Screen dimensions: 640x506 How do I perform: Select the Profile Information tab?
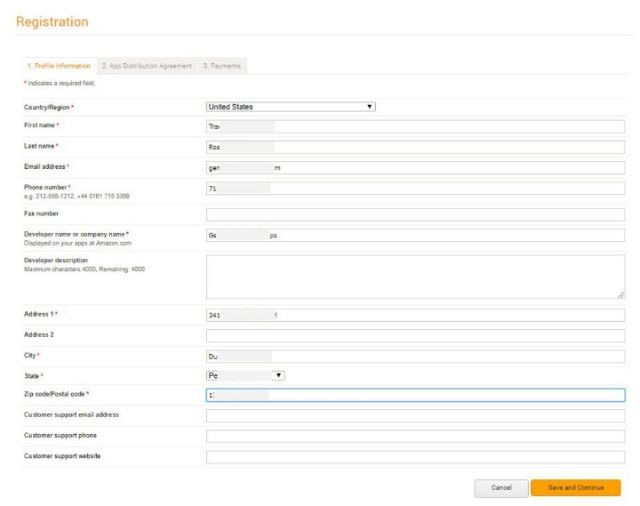(58, 66)
